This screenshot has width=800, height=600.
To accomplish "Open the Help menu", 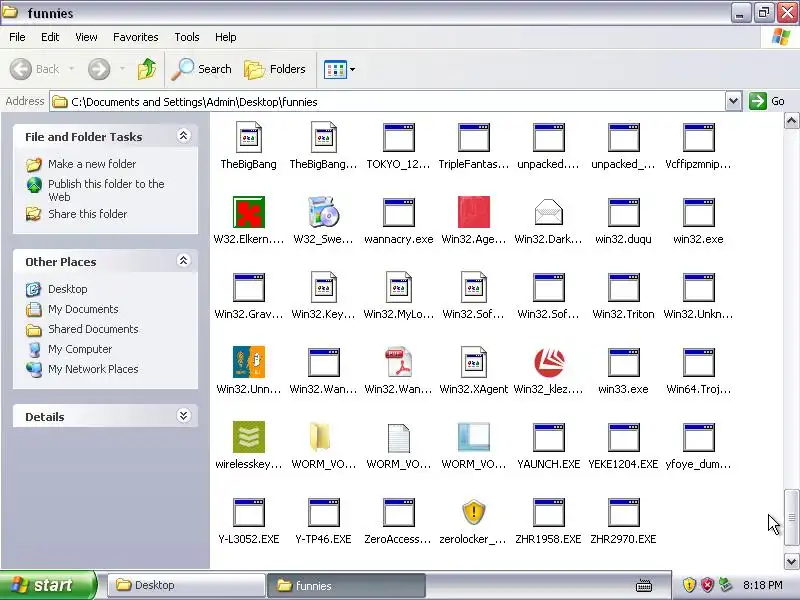I will (x=226, y=37).
